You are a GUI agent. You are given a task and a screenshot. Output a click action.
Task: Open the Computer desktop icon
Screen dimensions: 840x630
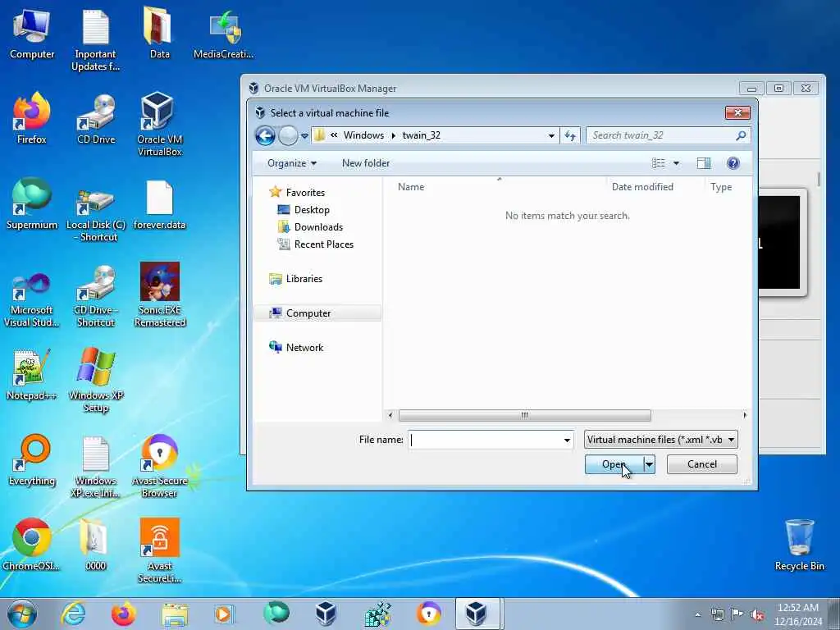(x=32, y=34)
